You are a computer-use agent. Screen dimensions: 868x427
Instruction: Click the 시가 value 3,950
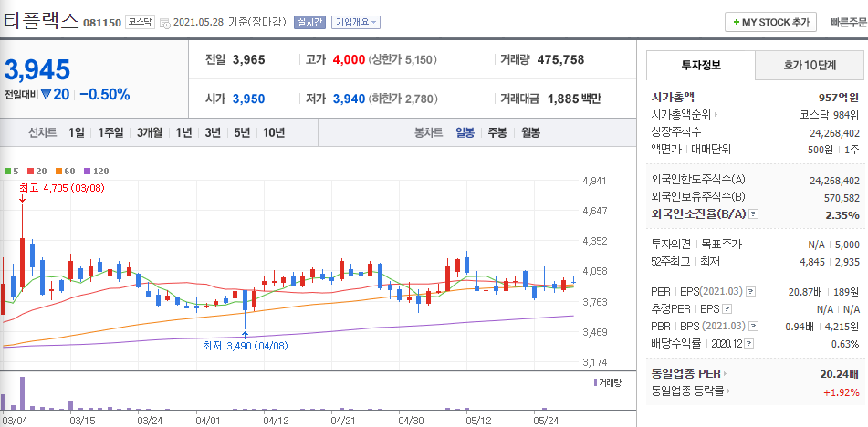pos(248,99)
